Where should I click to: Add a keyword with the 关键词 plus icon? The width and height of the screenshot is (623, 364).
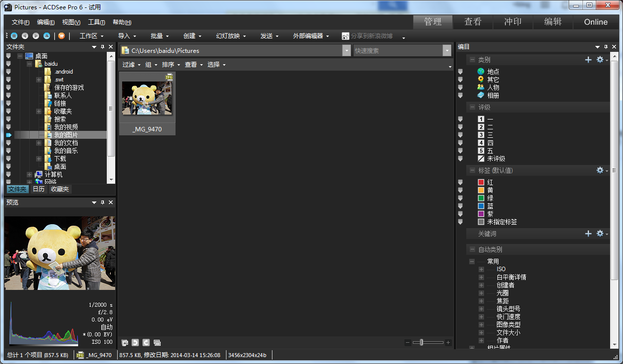(588, 234)
